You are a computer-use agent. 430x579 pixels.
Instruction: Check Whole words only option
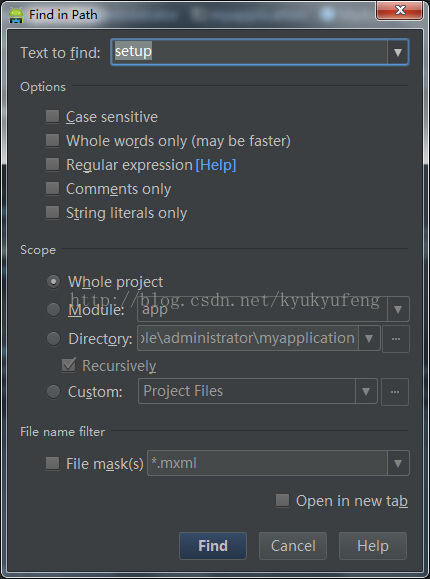(52, 140)
